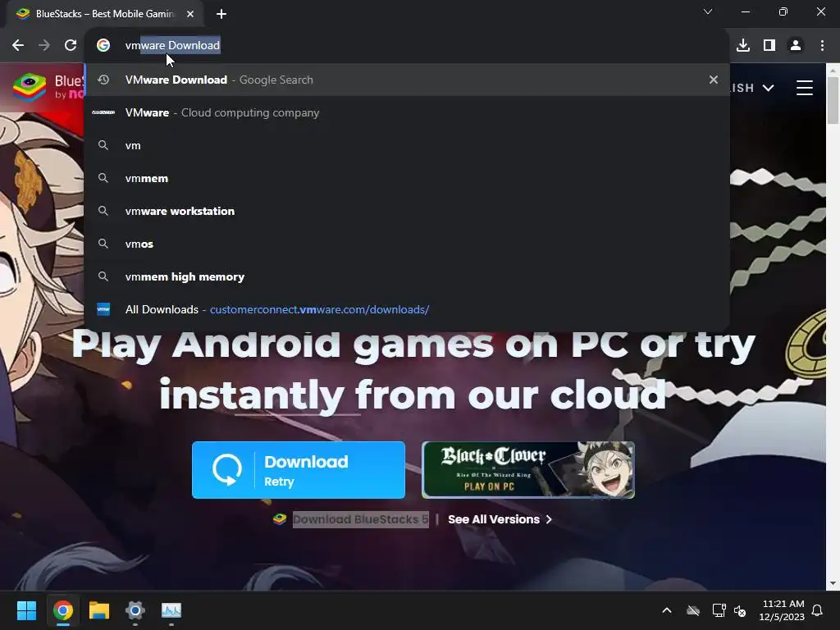Remove the VMware Download history suggestion
The height and width of the screenshot is (630, 840).
pyautogui.click(x=713, y=80)
